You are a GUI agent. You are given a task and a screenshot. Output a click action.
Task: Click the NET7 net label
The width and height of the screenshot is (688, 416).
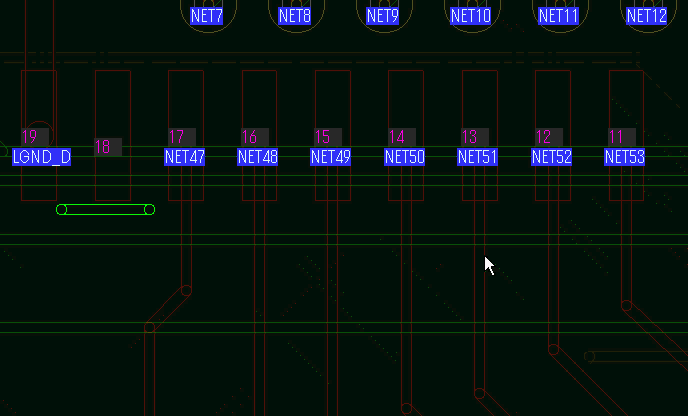click(207, 16)
